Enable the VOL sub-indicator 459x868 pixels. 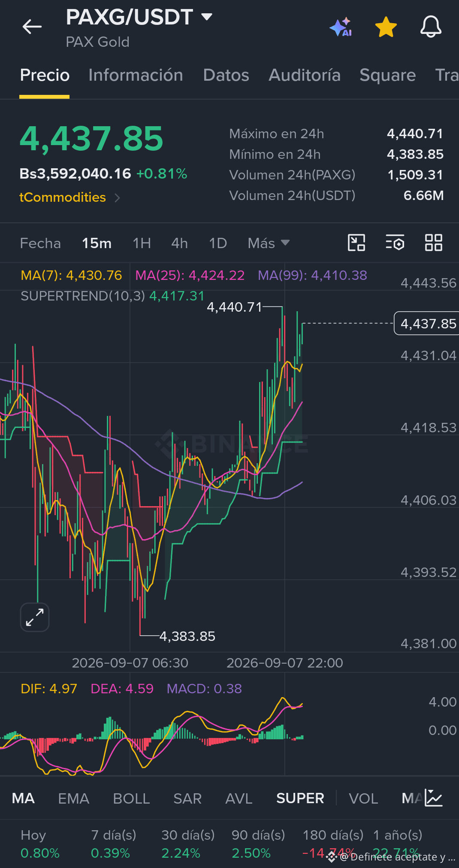363,798
